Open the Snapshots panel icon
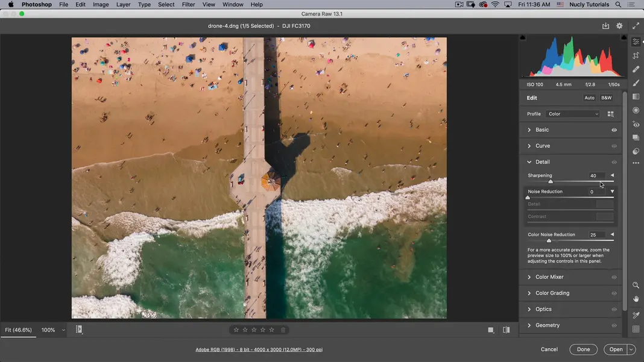644x362 pixels. [636, 137]
